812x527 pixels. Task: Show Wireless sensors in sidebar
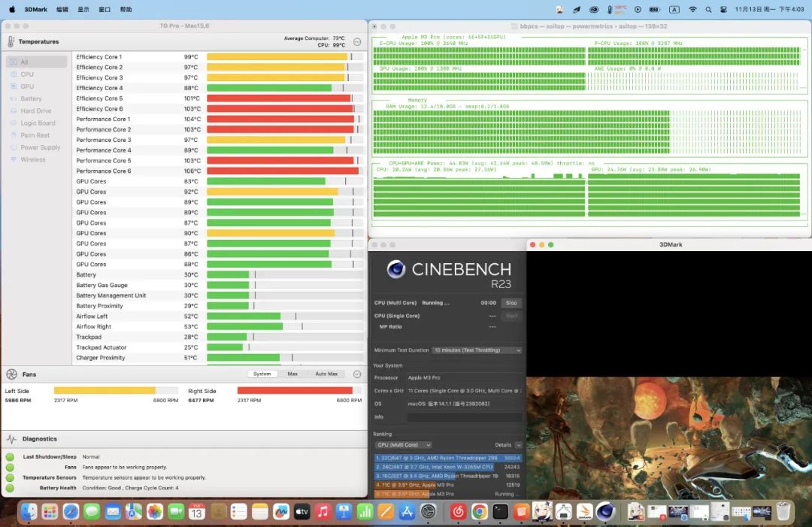(x=32, y=159)
